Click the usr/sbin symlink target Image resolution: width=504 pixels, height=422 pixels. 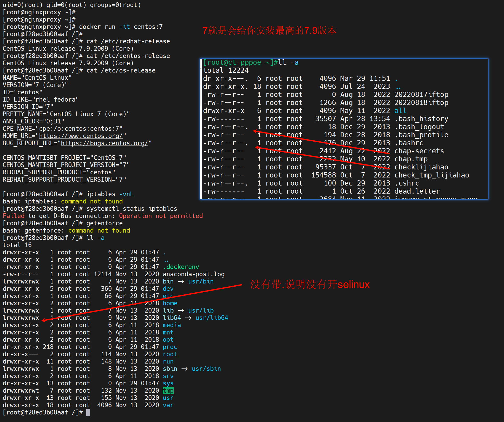pos(206,369)
